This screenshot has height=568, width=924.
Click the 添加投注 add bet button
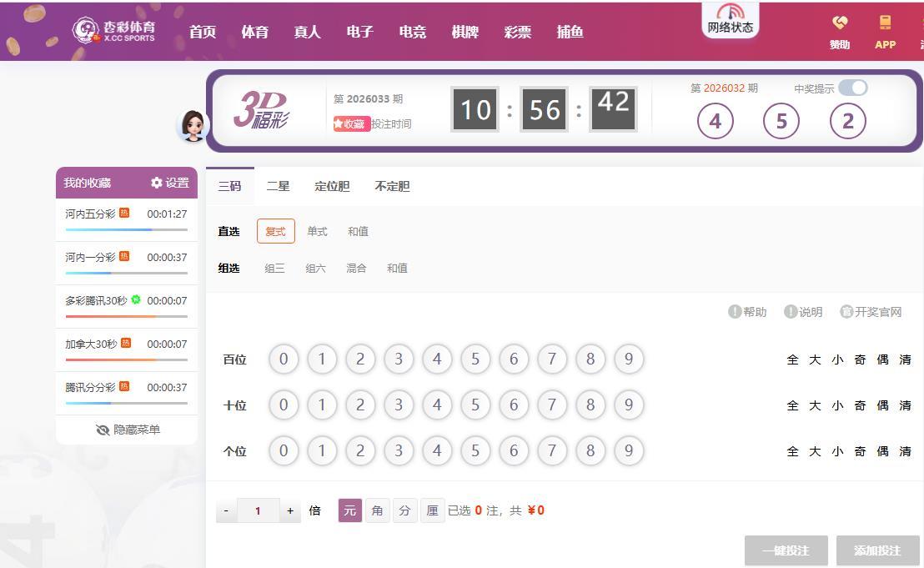tap(877, 550)
